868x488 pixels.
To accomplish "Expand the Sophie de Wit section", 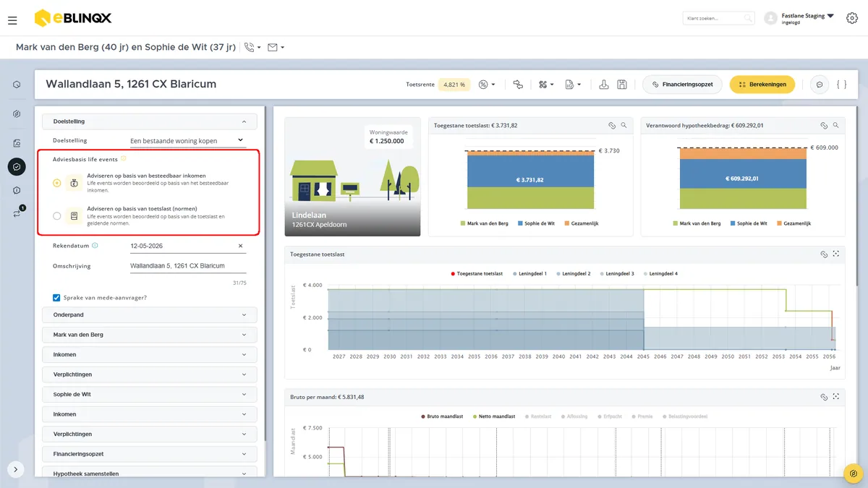I will (x=150, y=395).
